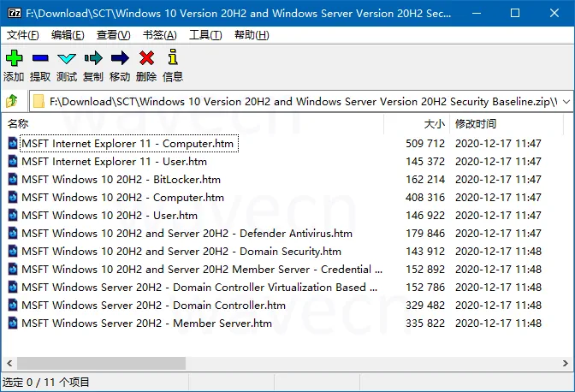Click file icon of Internet Explorer 11 - User.htm
The height and width of the screenshot is (392, 575).
(13, 161)
